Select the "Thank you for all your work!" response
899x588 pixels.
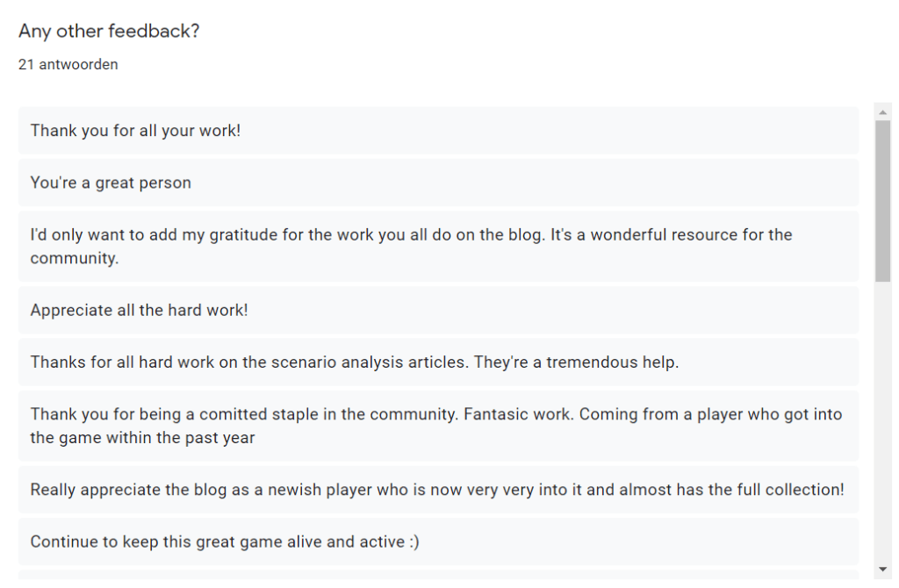(135, 131)
